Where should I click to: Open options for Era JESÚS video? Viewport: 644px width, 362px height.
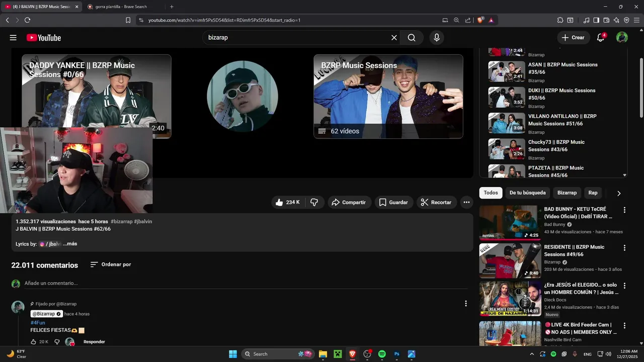[x=624, y=286]
